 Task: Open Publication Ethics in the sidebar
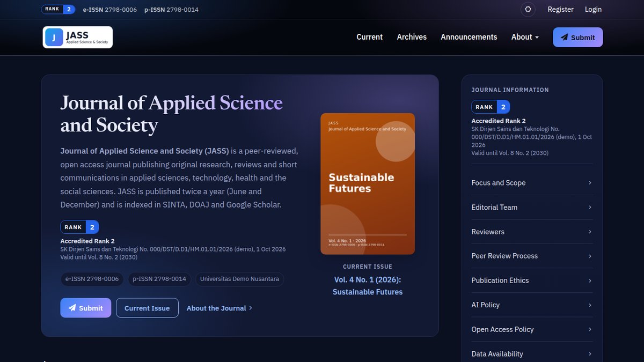(x=532, y=280)
